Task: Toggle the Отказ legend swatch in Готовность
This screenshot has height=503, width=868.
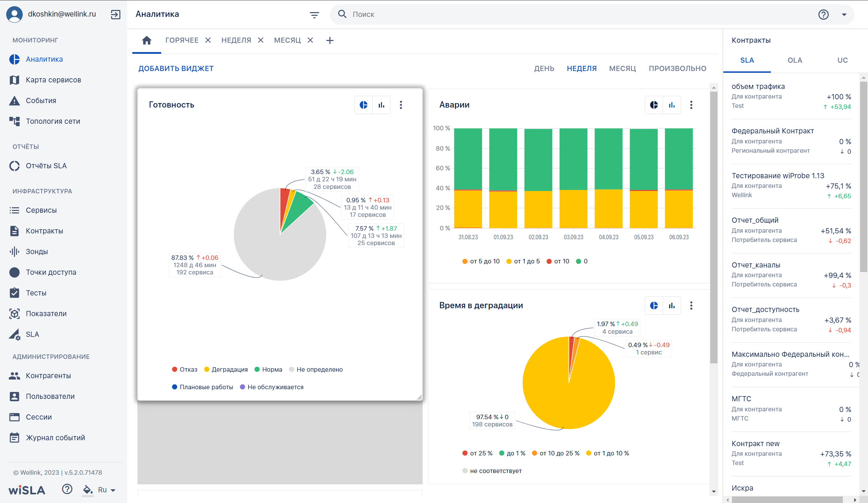Action: click(175, 369)
